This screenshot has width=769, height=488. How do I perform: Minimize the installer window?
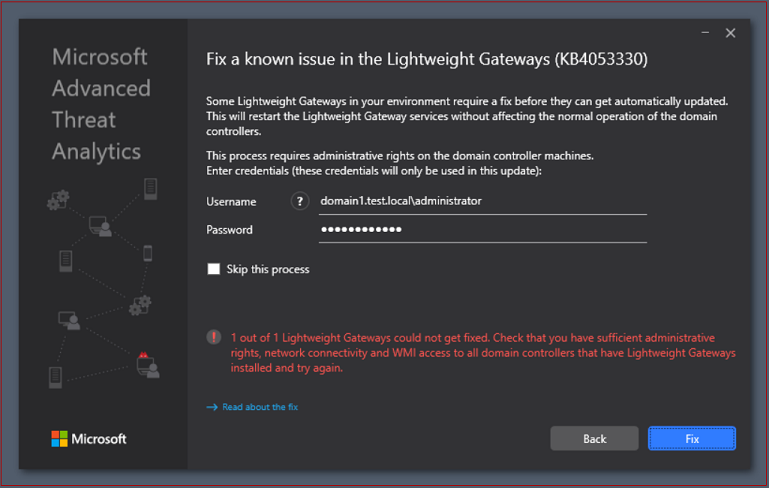[x=705, y=33]
